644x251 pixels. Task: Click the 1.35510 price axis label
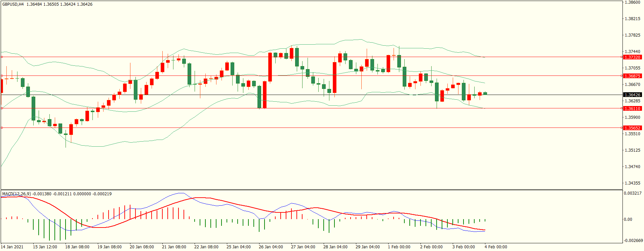pyautogui.click(x=632, y=134)
